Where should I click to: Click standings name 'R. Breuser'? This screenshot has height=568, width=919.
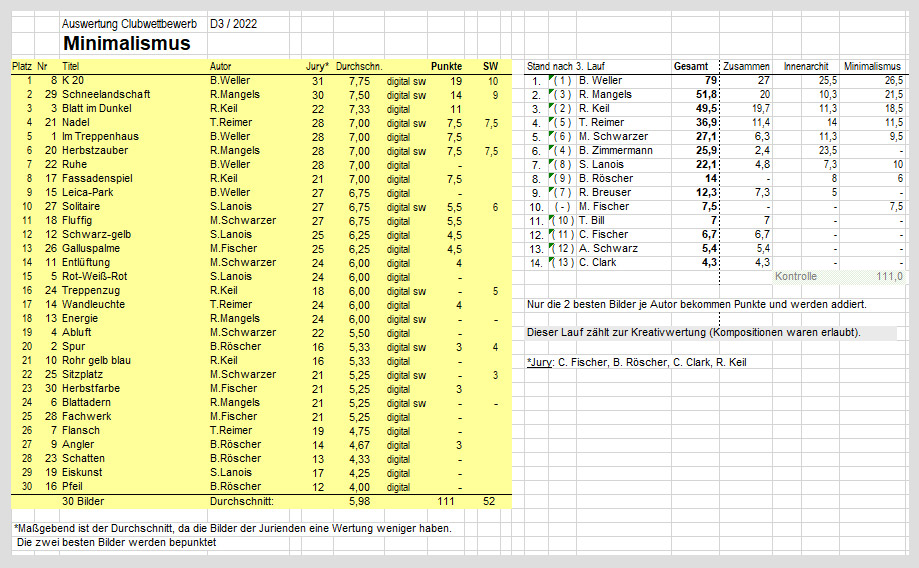coord(605,192)
